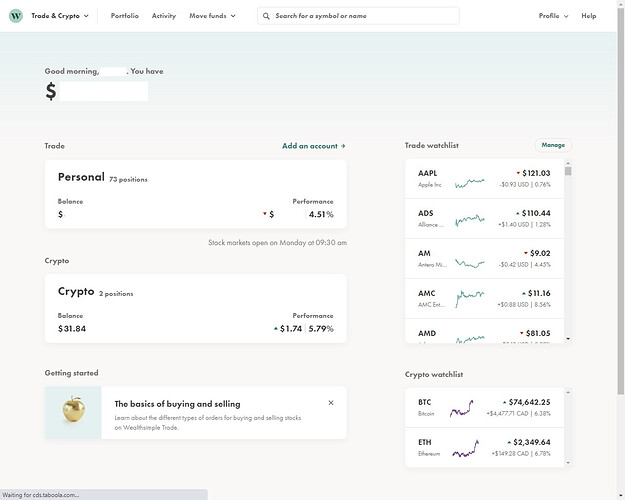Click ADS sparkline chart
Screen dimensions: 625x500
coord(470,220)
